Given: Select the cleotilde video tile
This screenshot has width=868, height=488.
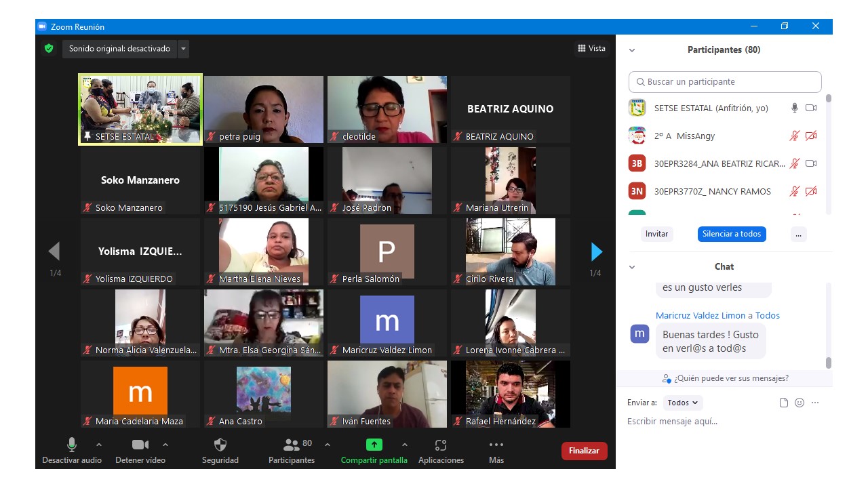Looking at the screenshot, I should [387, 109].
